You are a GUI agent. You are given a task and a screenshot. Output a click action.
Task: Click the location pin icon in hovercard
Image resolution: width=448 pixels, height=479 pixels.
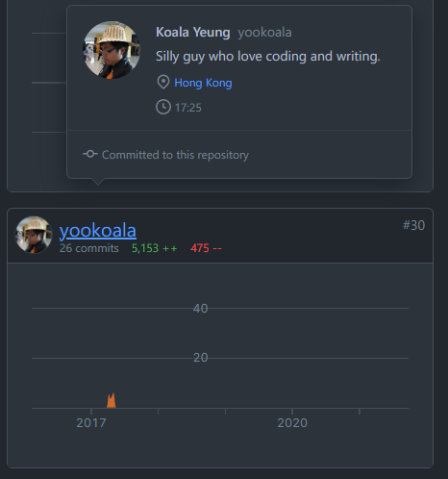(163, 82)
